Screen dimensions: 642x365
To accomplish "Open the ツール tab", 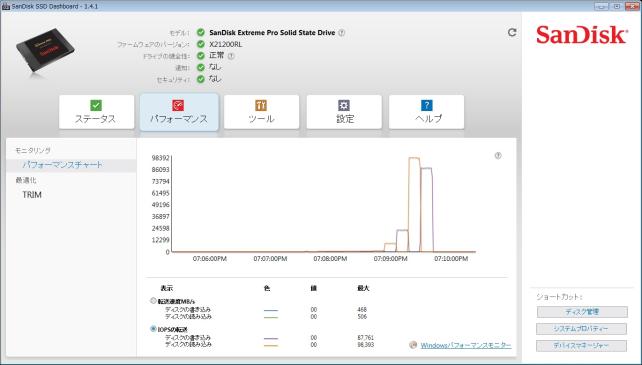I will [x=261, y=112].
